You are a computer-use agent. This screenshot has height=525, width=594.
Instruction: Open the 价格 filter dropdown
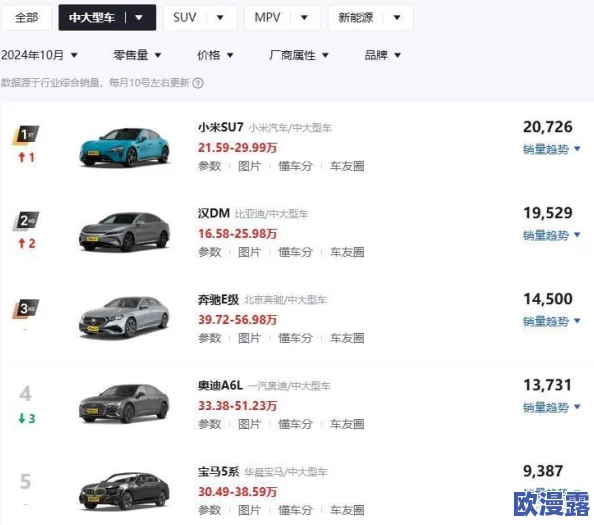click(215, 55)
